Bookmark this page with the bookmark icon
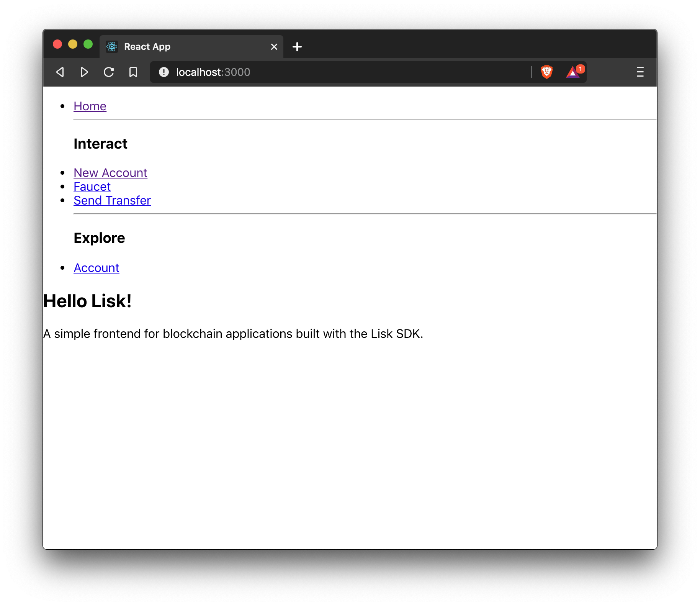The height and width of the screenshot is (606, 700). pyautogui.click(x=133, y=72)
